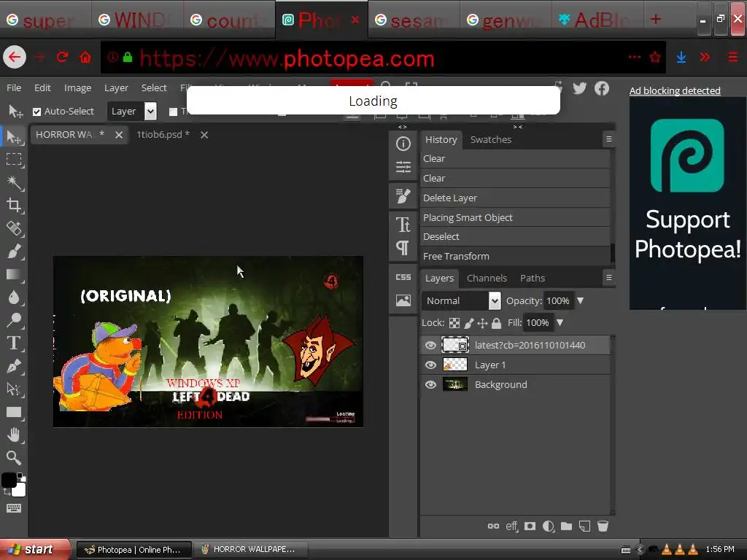
Task: Add a raster mask to layer
Action: point(530,526)
